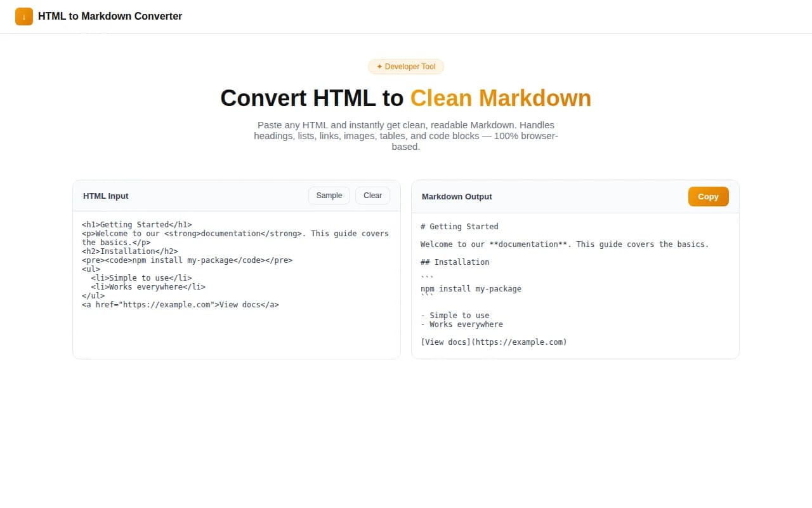The height and width of the screenshot is (508, 812).
Task: Click the "<li>Works everywhere</li>" line
Action: tap(148, 286)
